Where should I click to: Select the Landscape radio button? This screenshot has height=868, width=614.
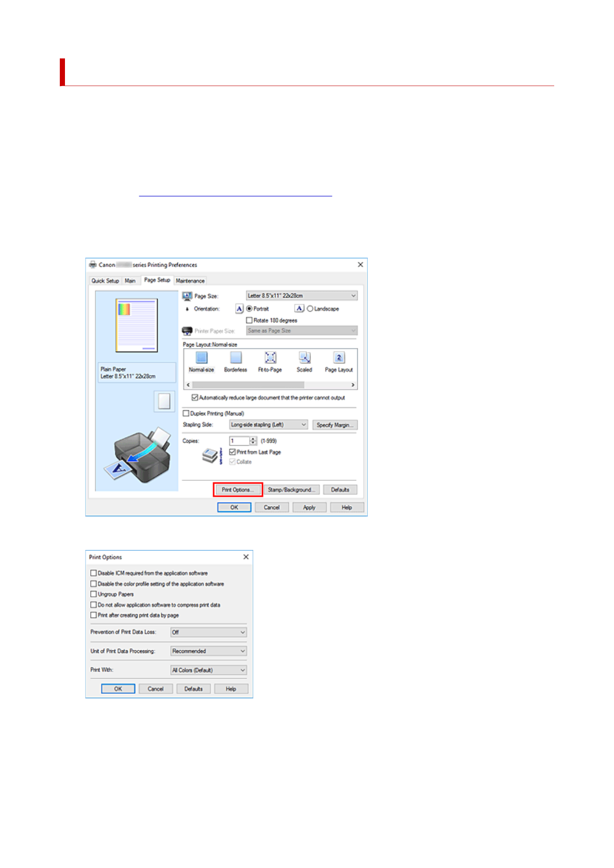[310, 309]
